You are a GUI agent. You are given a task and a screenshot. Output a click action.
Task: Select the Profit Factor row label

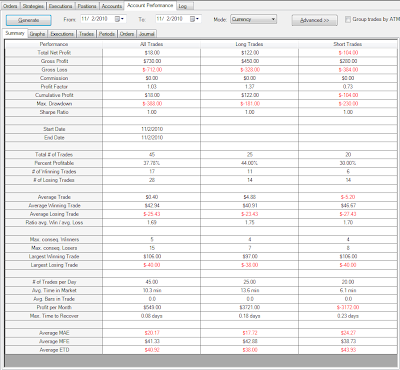point(54,87)
